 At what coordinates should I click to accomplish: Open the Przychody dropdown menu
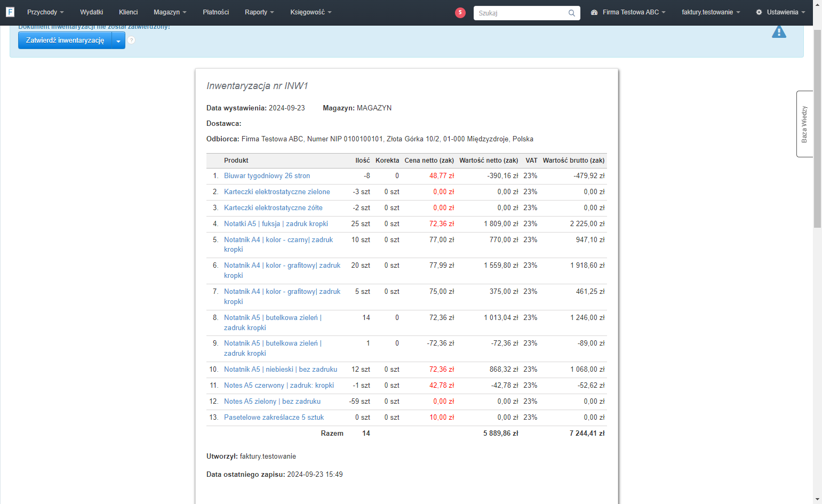(x=45, y=12)
